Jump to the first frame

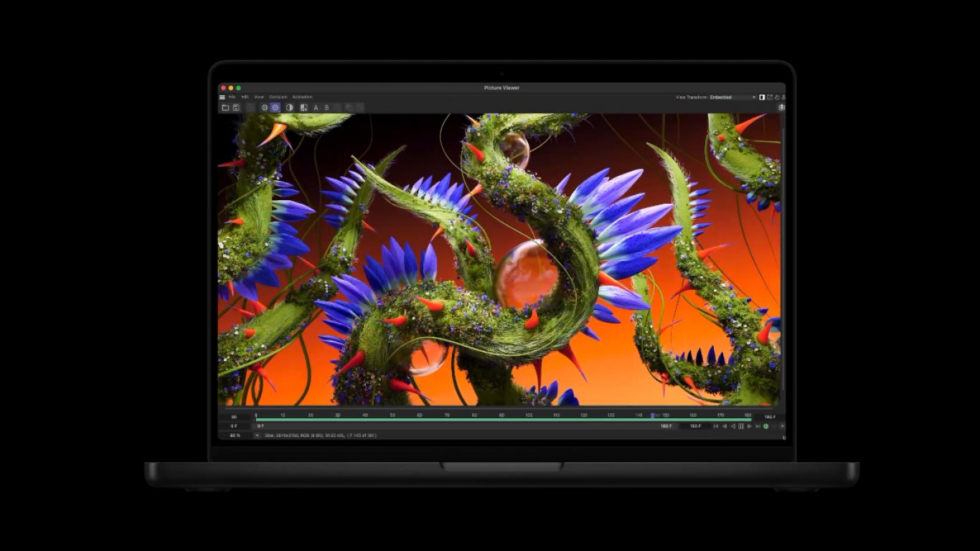click(x=715, y=426)
